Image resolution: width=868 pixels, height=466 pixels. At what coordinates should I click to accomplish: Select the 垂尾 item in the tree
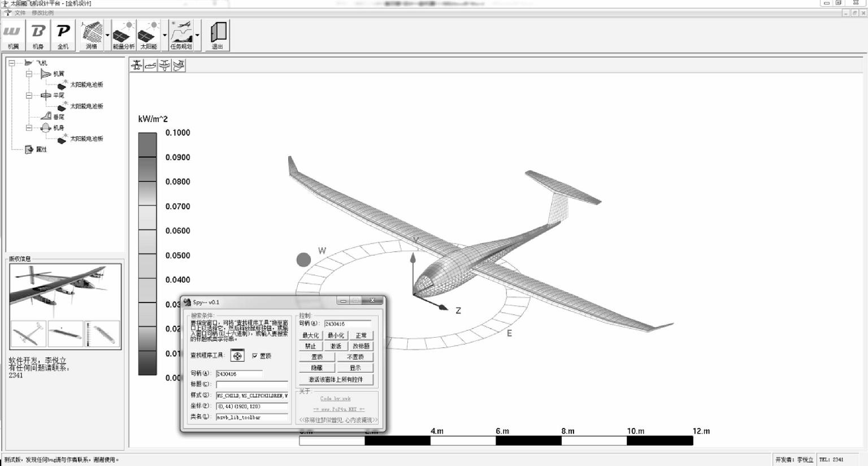[59, 116]
